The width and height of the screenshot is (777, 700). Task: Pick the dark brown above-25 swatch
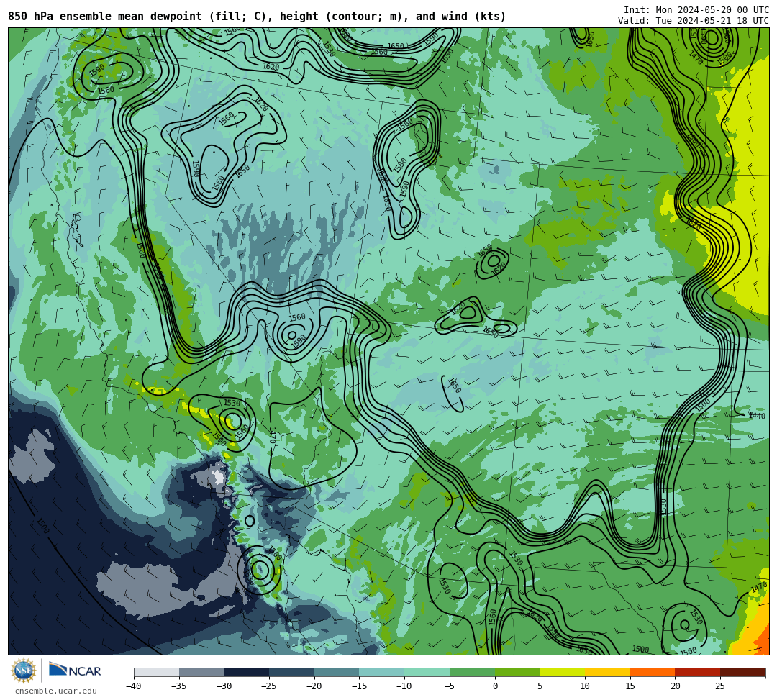(x=742, y=672)
